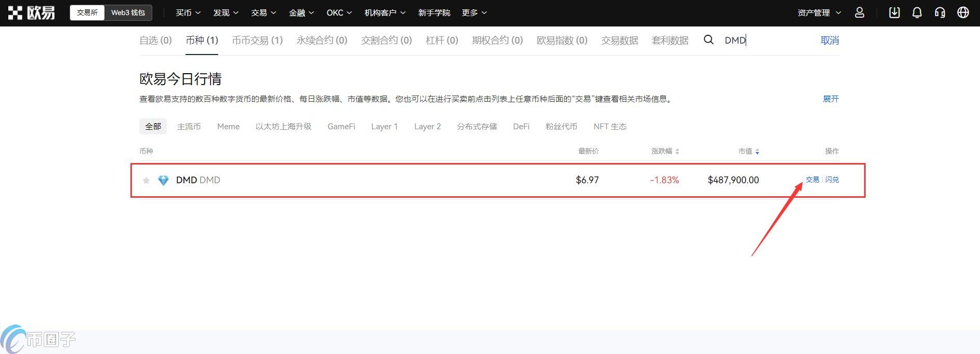Sort by 涨跌幅 arrows
Image resolution: width=980 pixels, height=354 pixels.
click(x=677, y=151)
